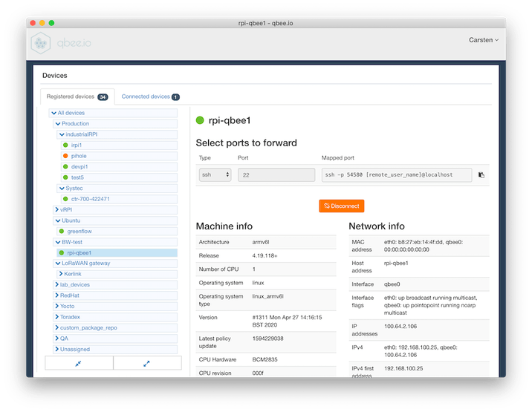
Task: Switch to Connected devices tab
Action: [149, 97]
